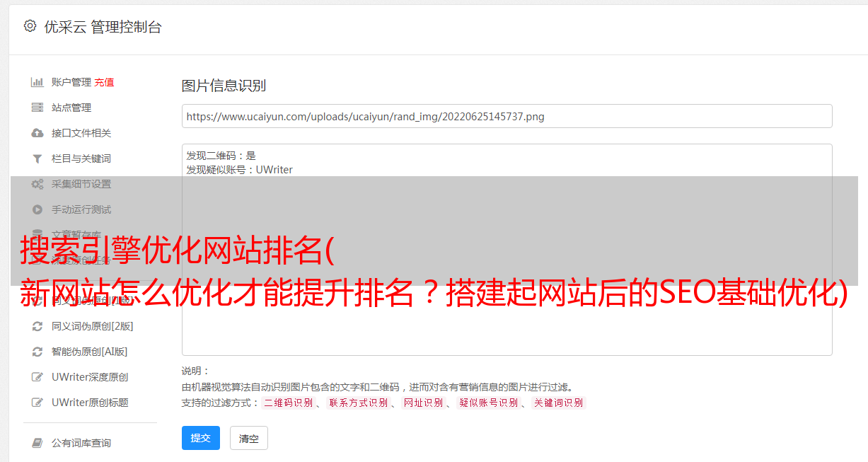Click the 疑似账号识别 filter tag
Screen dimensions: 868x462
(488, 403)
